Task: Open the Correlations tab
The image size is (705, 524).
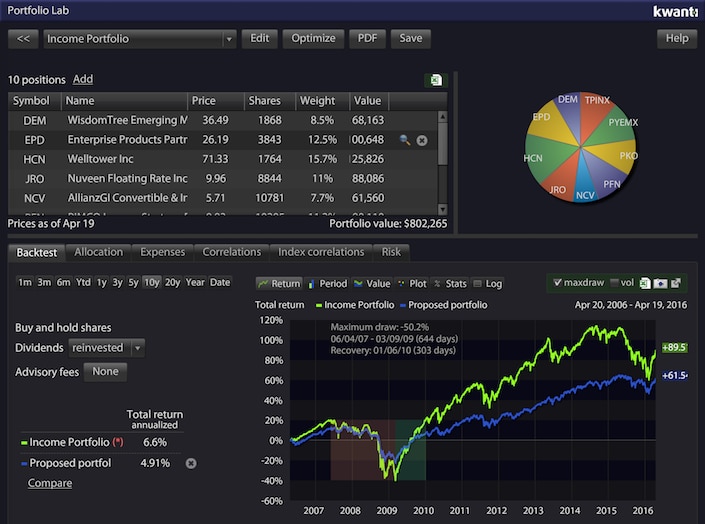Action: (x=232, y=252)
